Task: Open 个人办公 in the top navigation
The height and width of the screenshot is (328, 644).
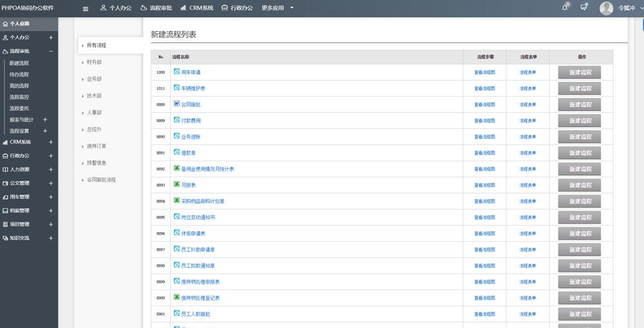Action: point(116,8)
